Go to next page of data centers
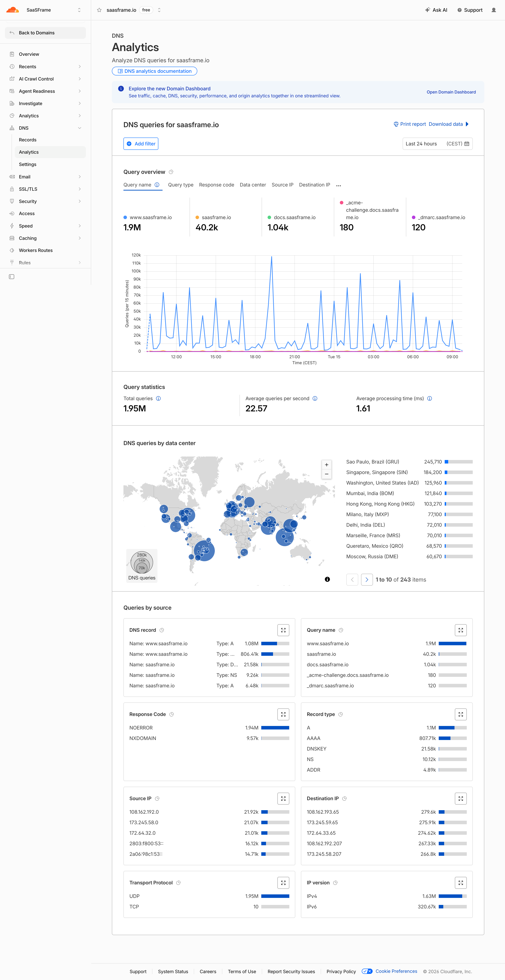The image size is (505, 980). (x=367, y=579)
